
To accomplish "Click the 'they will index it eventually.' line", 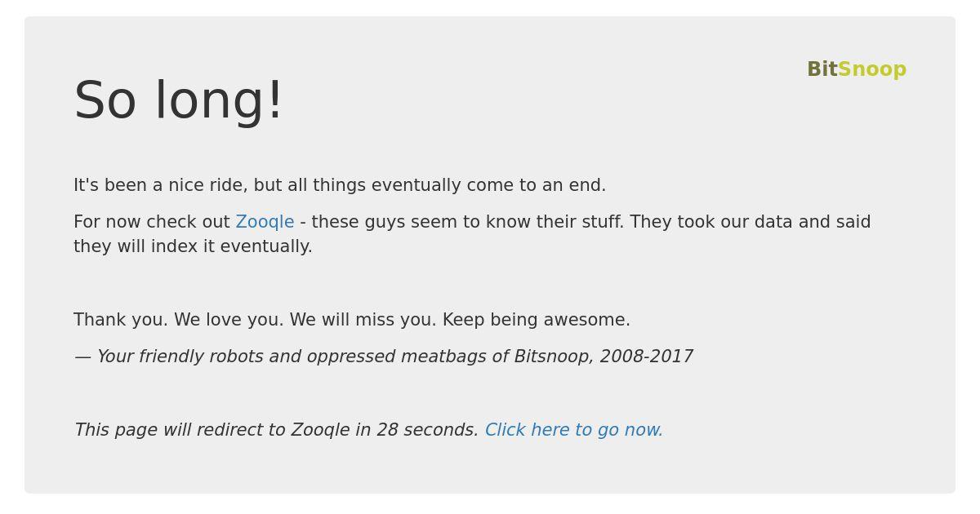I will tap(193, 246).
